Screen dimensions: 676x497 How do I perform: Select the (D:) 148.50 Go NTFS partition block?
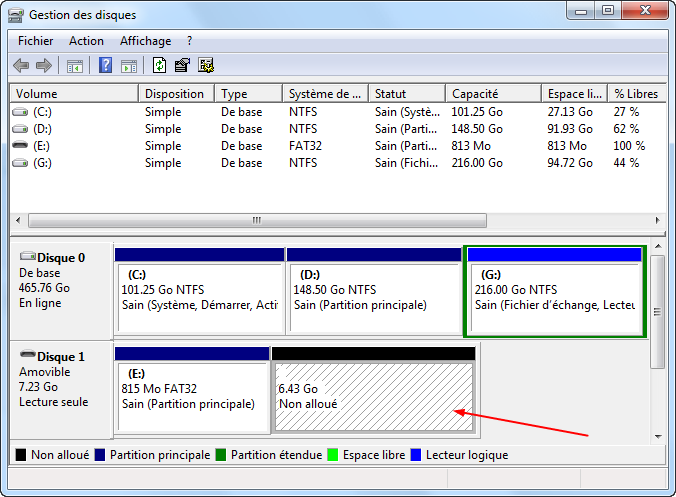click(374, 291)
